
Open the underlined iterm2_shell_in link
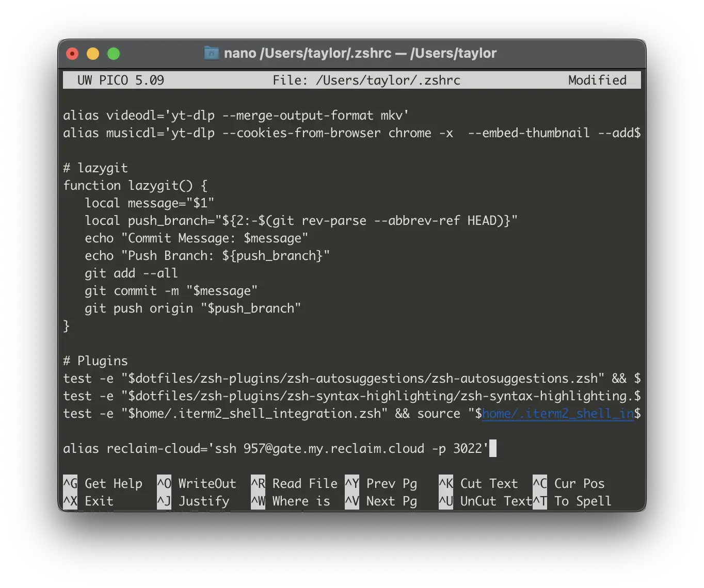click(558, 414)
